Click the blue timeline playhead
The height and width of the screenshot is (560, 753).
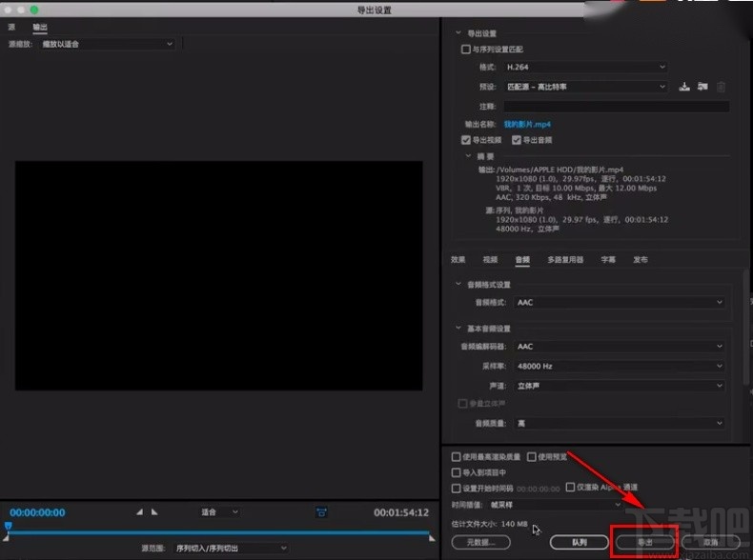[x=9, y=526]
